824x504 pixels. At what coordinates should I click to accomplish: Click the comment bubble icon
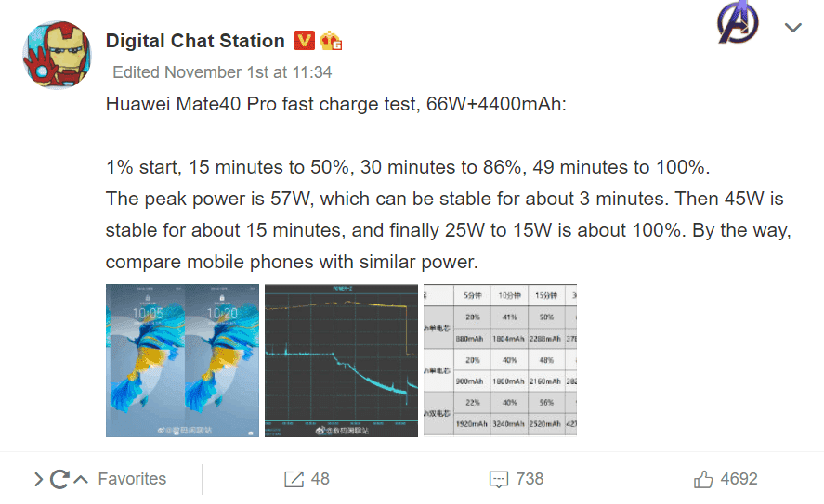pyautogui.click(x=499, y=480)
